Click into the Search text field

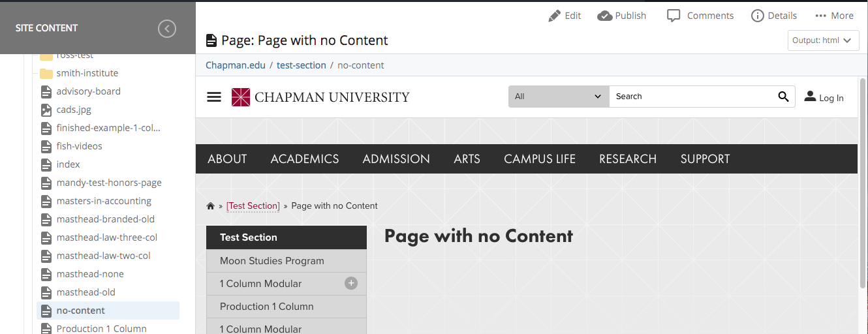tap(692, 97)
